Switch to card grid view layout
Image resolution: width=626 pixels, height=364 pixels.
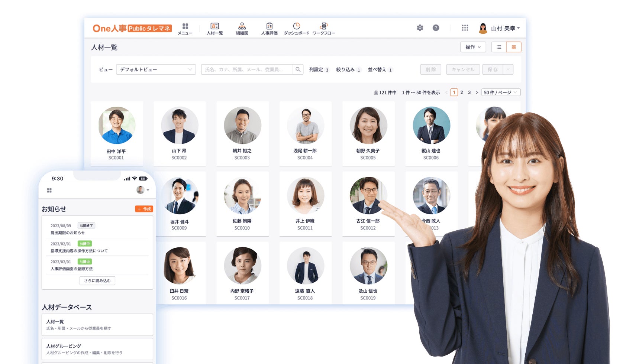514,47
